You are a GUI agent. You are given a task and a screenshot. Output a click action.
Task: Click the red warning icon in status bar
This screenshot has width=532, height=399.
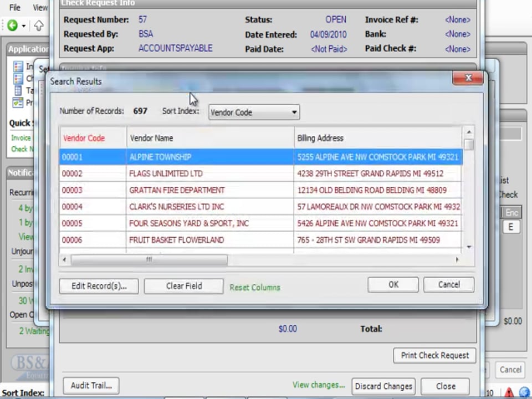coord(509,393)
